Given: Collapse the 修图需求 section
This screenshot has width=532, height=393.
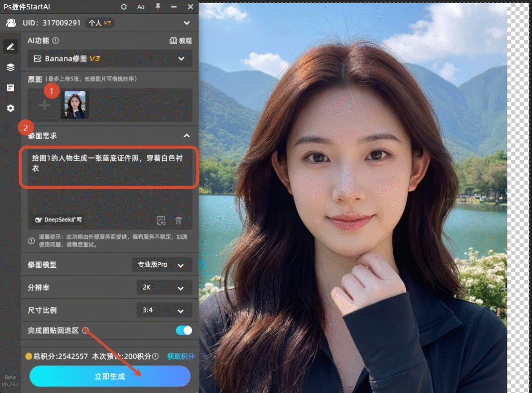Looking at the screenshot, I should coord(187,135).
